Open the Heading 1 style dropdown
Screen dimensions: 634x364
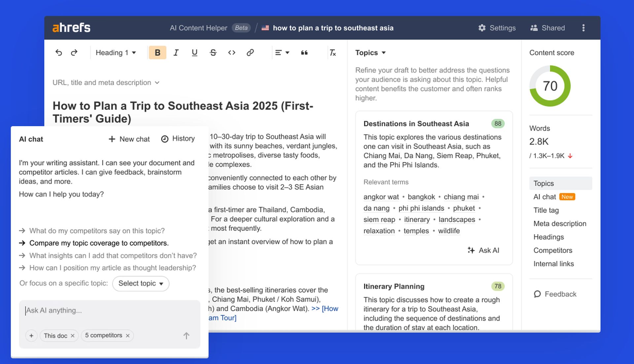coord(116,53)
